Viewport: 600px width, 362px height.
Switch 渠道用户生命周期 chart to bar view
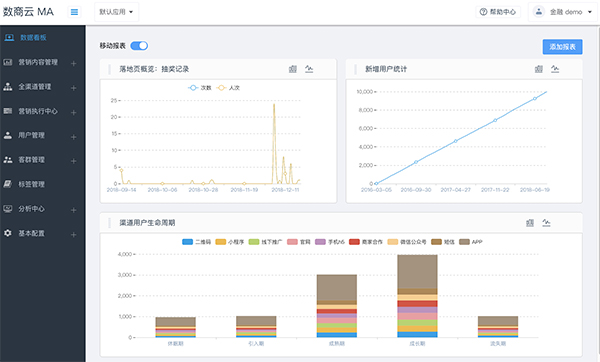tap(530, 223)
